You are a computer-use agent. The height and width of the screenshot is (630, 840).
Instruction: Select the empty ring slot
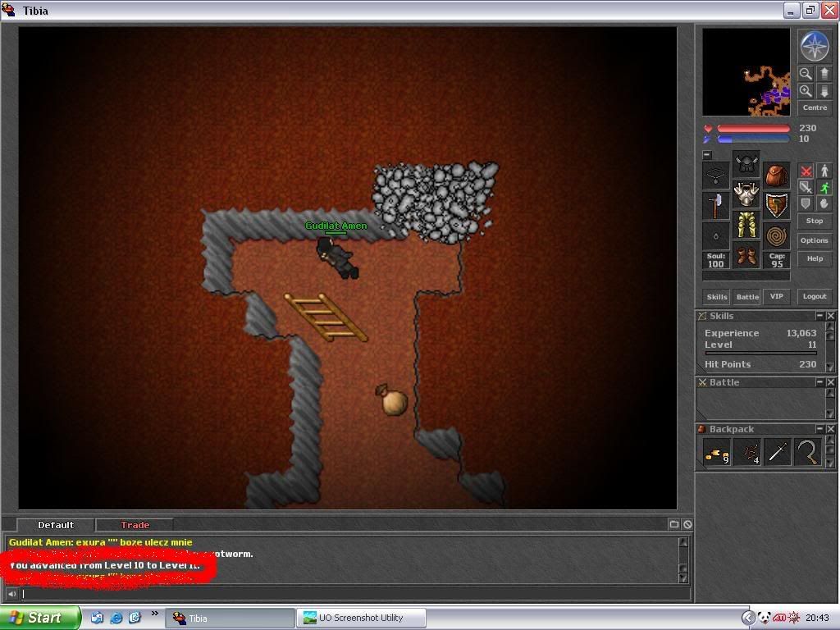pyautogui.click(x=715, y=236)
